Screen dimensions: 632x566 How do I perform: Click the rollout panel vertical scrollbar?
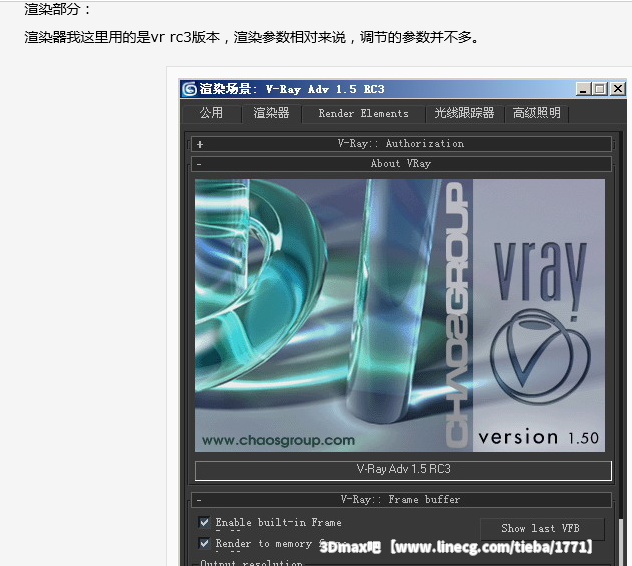click(621, 542)
